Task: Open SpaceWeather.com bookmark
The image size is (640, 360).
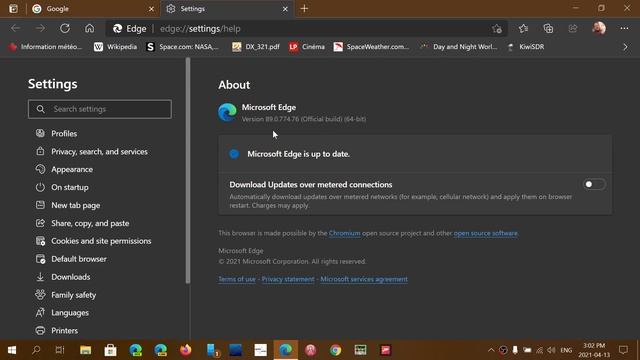Action: coord(371,47)
